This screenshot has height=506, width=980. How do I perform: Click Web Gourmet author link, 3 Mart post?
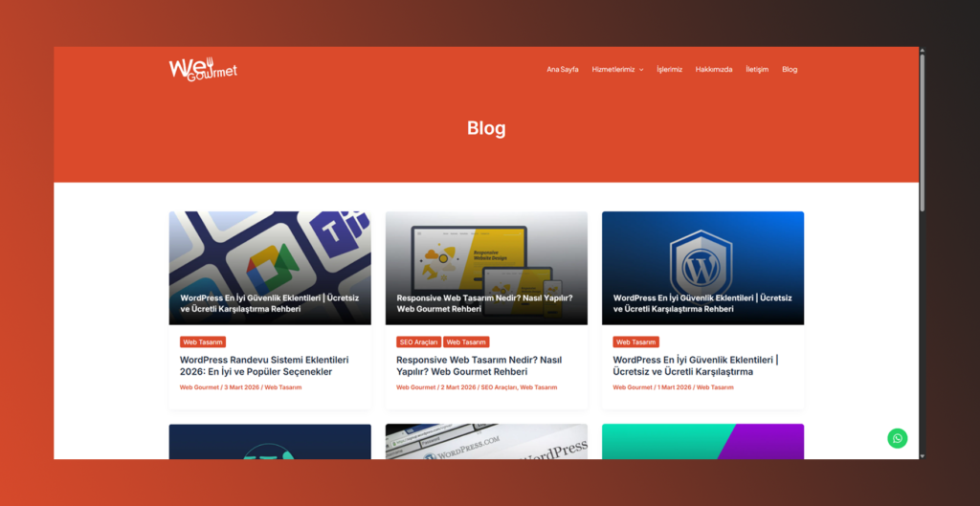pos(199,387)
